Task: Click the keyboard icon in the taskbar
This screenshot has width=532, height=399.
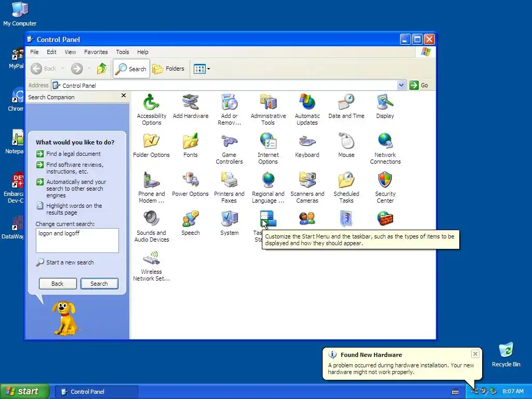Action: click(455, 392)
